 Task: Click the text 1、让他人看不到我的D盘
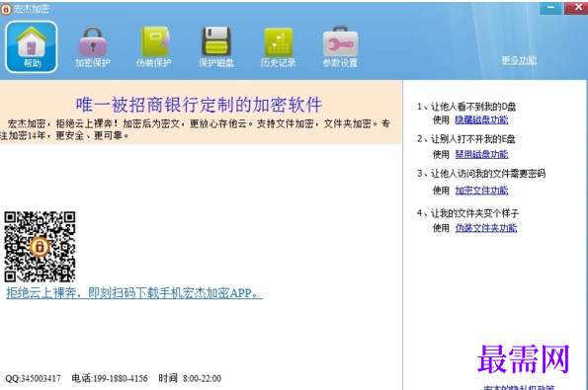466,107
